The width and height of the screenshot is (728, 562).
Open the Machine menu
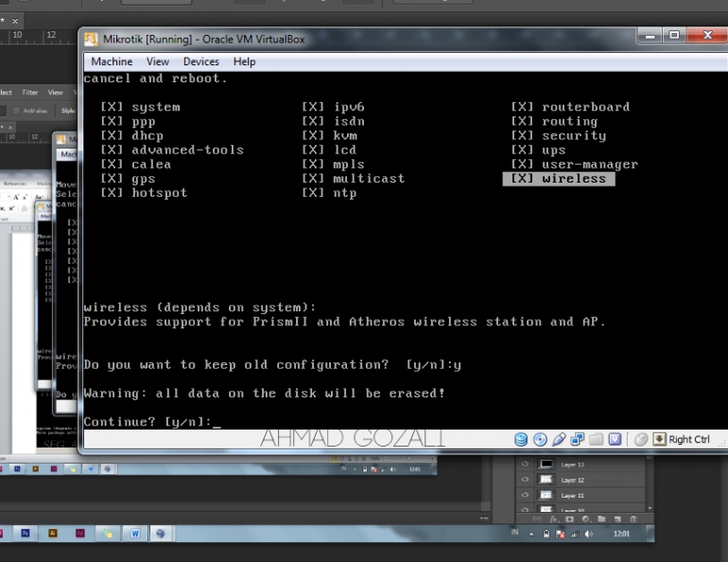click(x=112, y=61)
